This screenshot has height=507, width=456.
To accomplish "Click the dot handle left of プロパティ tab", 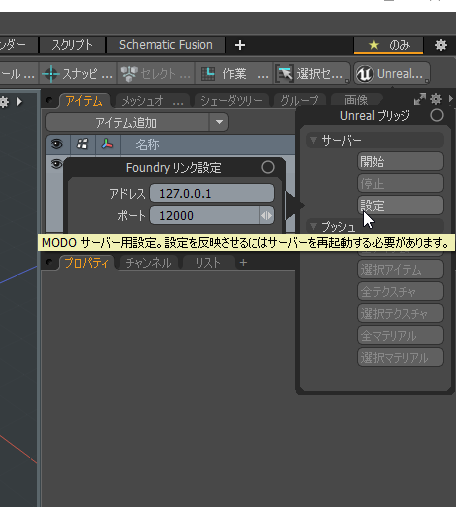I will coord(49,262).
